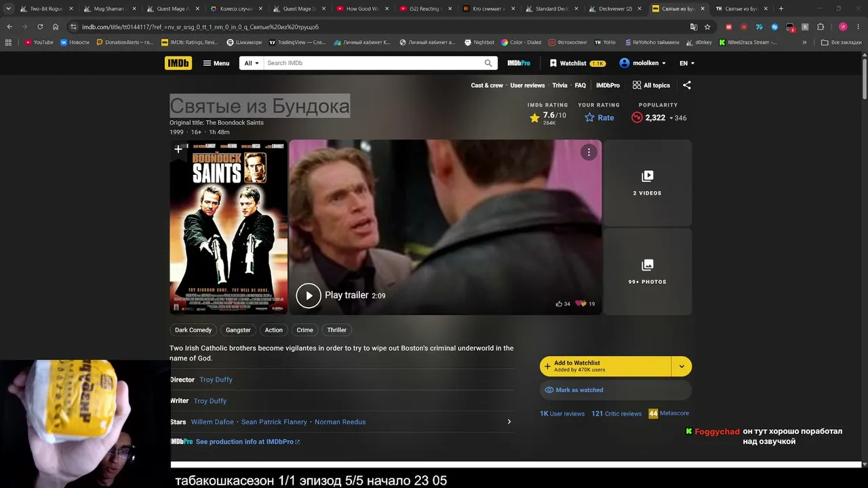This screenshot has width=868, height=488.
Task: Click the IMDb logo
Action: (178, 63)
